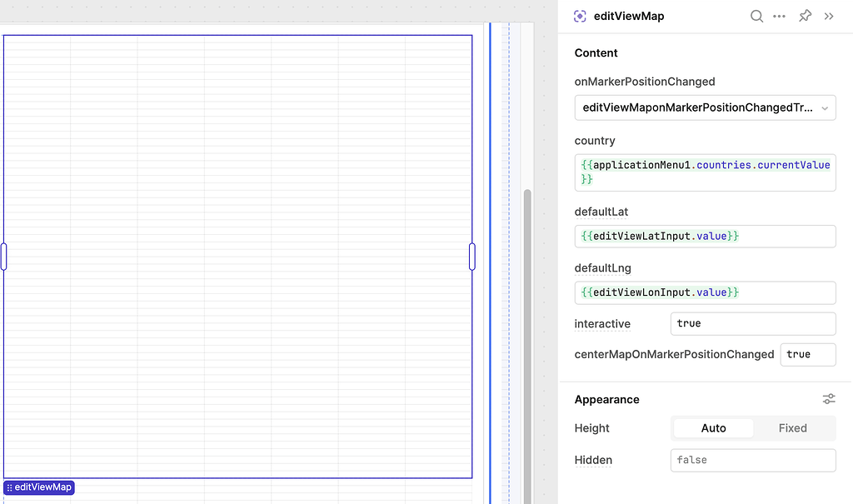Collapse the inspector with the double-chevron icon
The height and width of the screenshot is (504, 853).
click(x=829, y=16)
